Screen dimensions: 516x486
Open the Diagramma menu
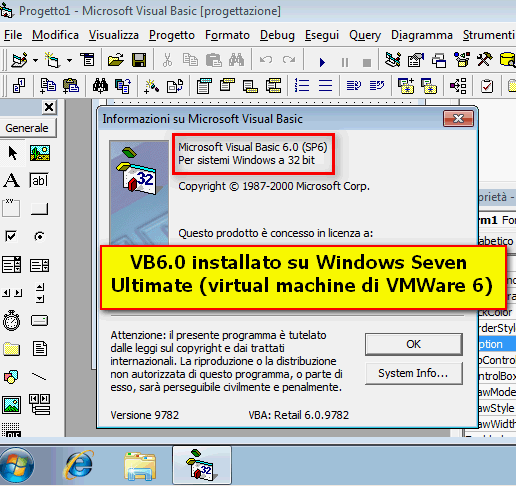tap(422, 35)
